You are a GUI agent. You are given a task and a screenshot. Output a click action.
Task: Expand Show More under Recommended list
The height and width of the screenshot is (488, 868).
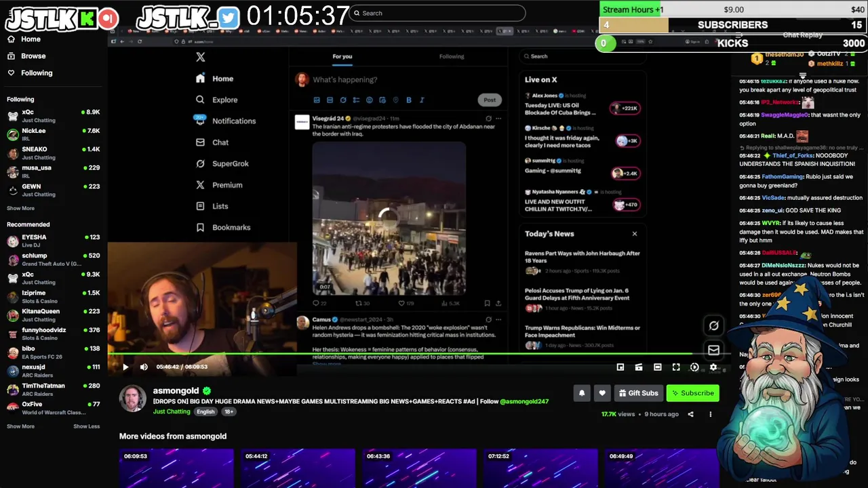click(x=20, y=426)
